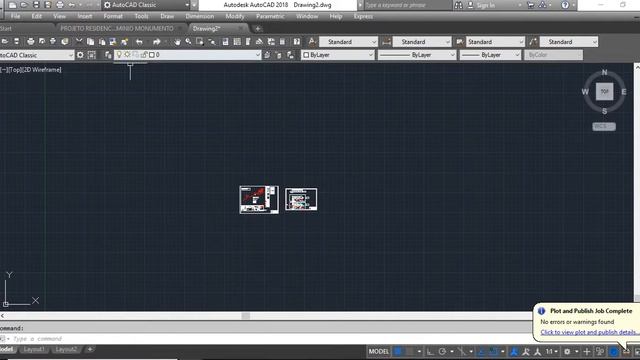Viewport: 640px width, 360px height.
Task: Open the annotation scale 1:1 dropdown
Action: tap(552, 351)
